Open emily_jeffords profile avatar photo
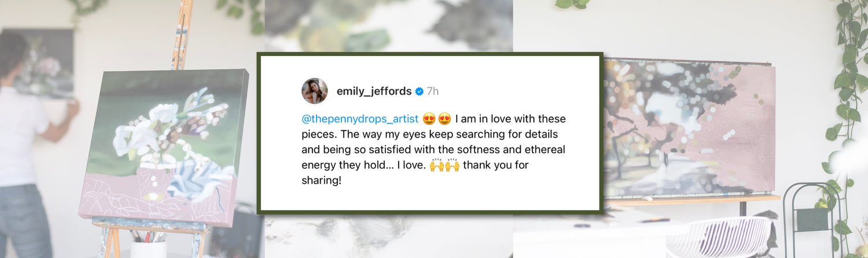 (x=315, y=91)
